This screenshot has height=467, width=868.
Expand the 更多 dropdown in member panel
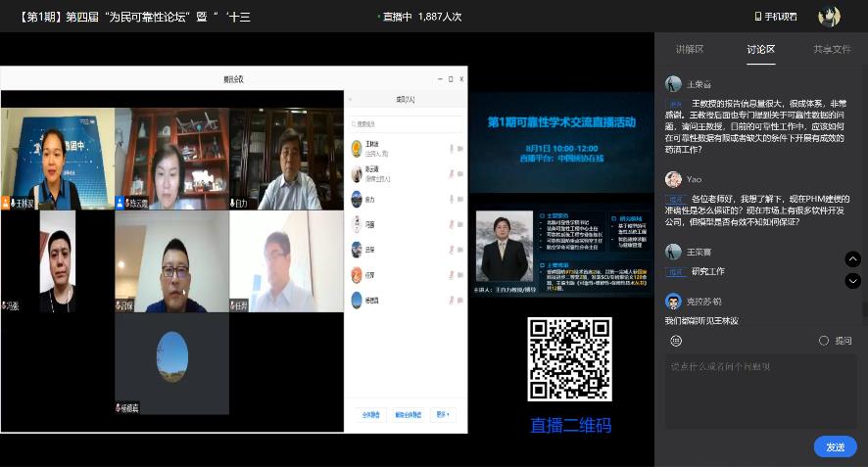click(x=444, y=415)
